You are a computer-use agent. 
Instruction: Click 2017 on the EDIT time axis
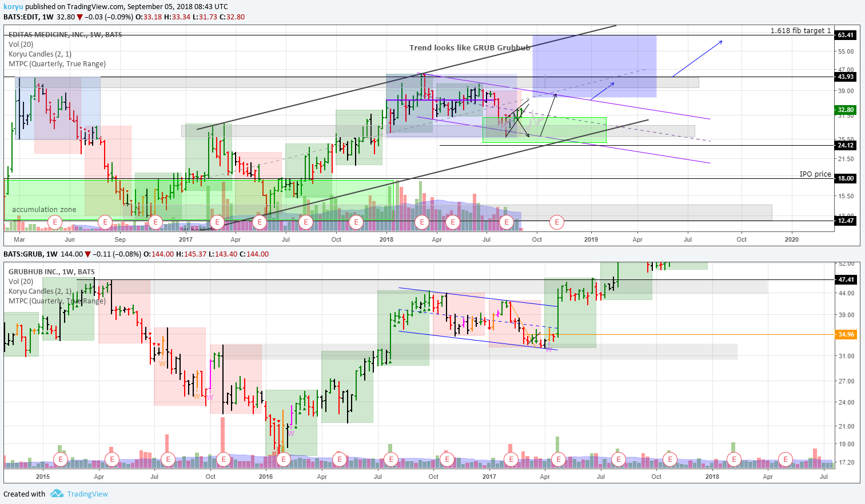(185, 239)
